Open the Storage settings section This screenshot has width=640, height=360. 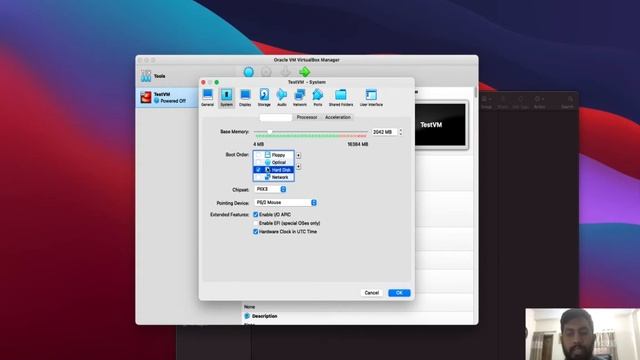264,97
